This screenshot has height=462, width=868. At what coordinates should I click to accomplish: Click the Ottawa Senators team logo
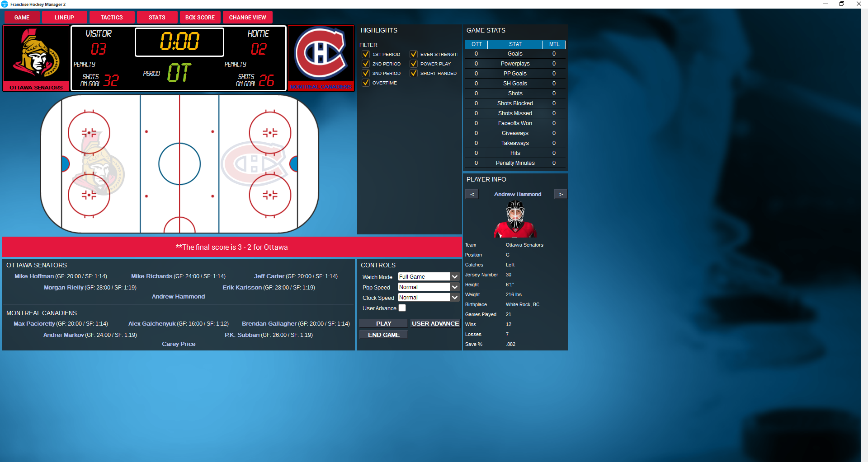click(36, 53)
